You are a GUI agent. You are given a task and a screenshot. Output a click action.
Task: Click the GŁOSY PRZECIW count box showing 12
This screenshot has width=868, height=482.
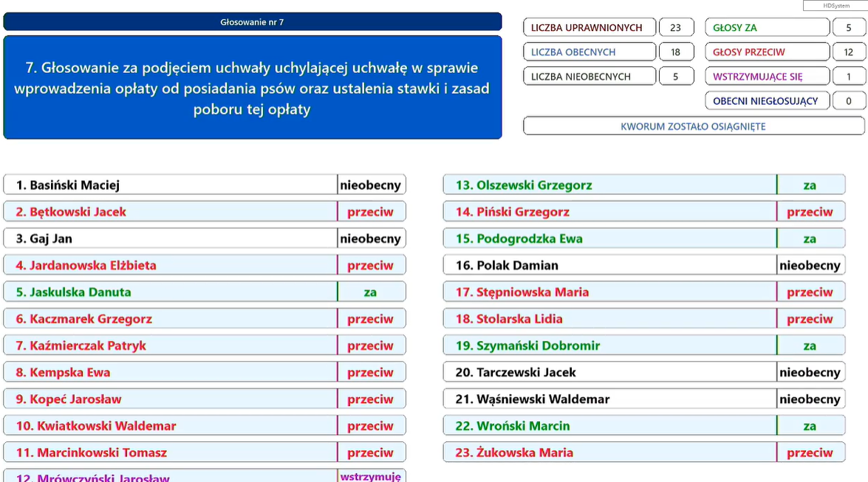tap(848, 52)
